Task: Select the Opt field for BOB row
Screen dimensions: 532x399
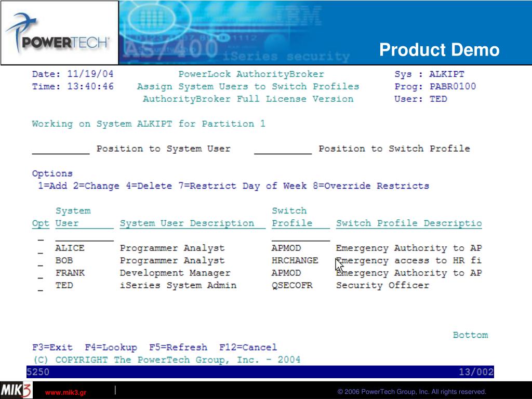Action: pyautogui.click(x=41, y=262)
